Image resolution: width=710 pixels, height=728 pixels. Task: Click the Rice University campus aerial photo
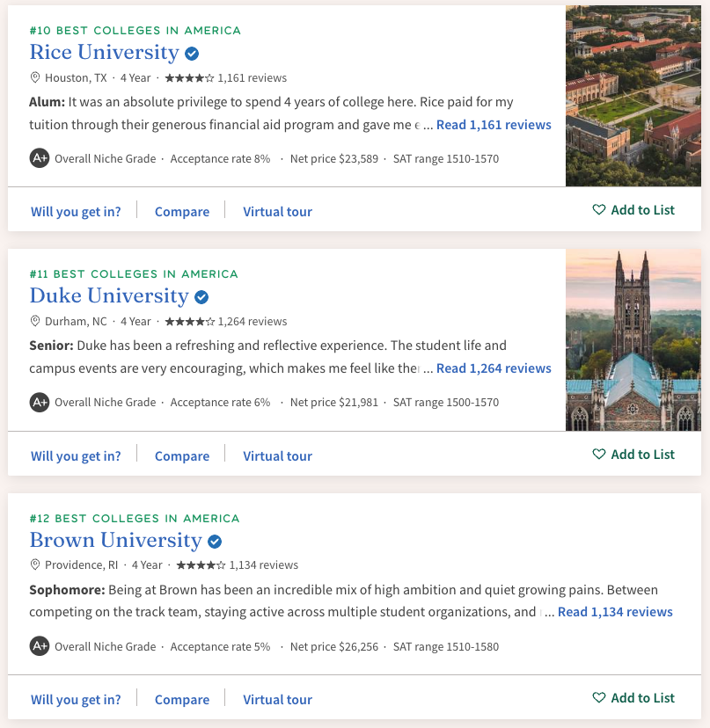pos(633,96)
